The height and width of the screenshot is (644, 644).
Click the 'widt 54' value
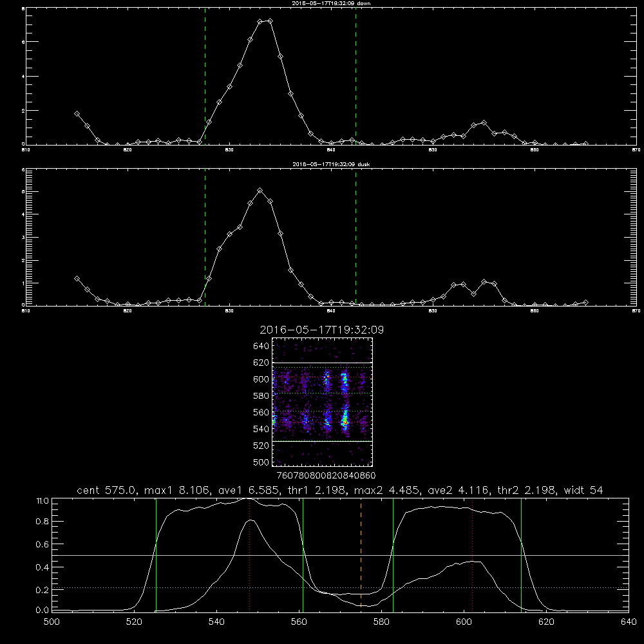point(583,490)
